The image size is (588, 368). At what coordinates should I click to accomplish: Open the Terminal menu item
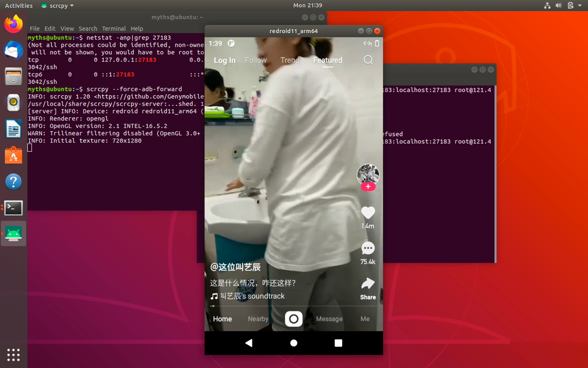pos(114,29)
